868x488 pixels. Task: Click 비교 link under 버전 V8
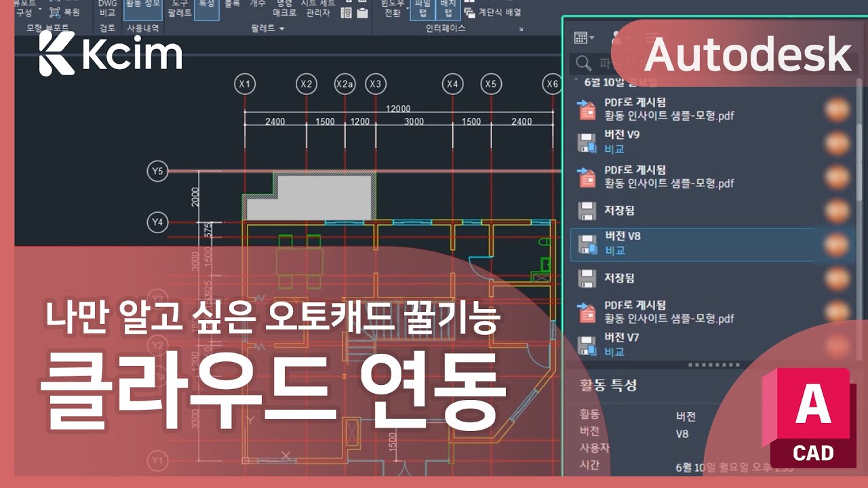point(614,250)
